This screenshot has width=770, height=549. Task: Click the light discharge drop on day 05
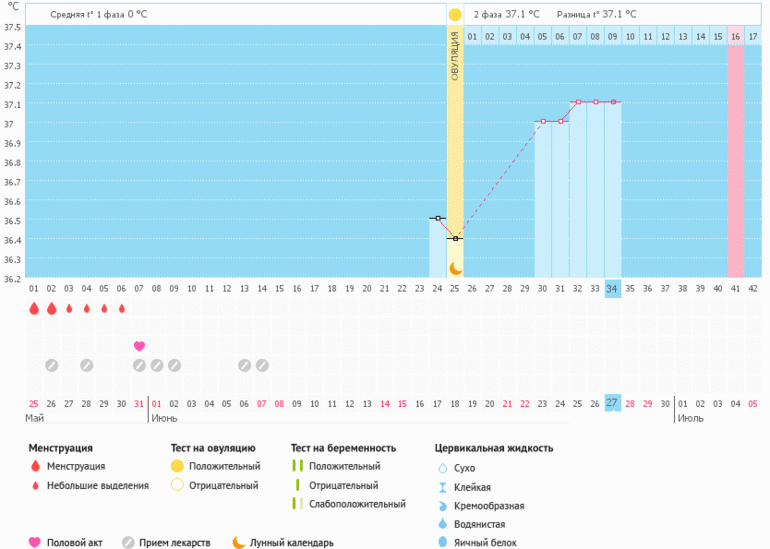104,309
